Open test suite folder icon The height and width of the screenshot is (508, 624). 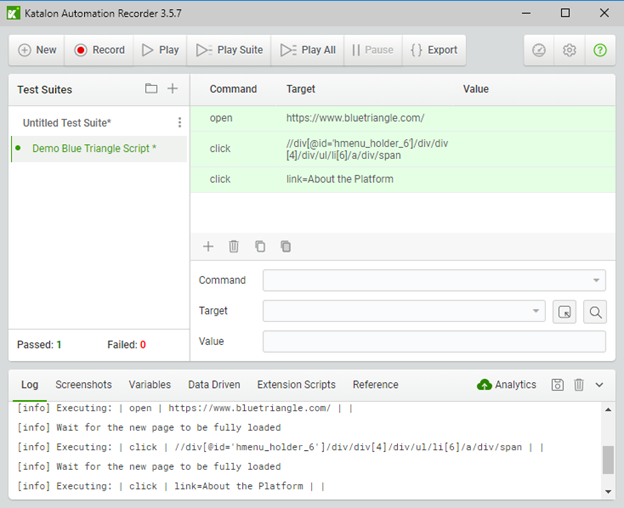click(x=151, y=88)
